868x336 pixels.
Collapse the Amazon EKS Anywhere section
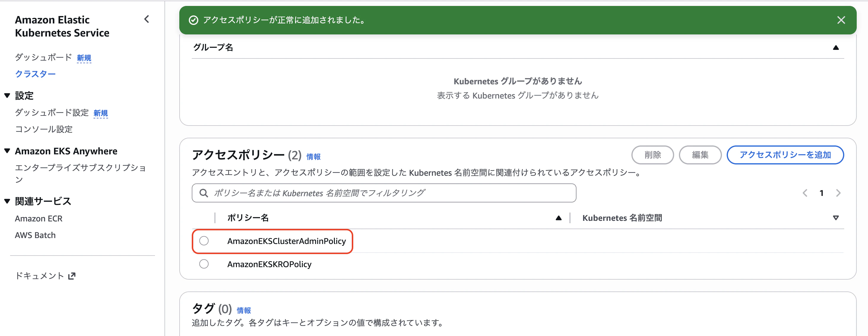click(x=7, y=151)
